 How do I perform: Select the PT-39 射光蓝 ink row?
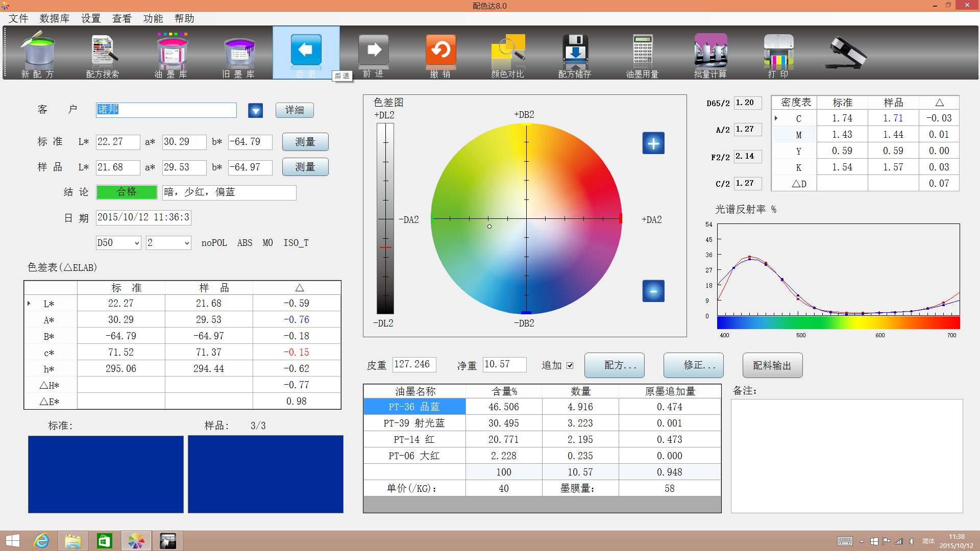[x=542, y=423]
